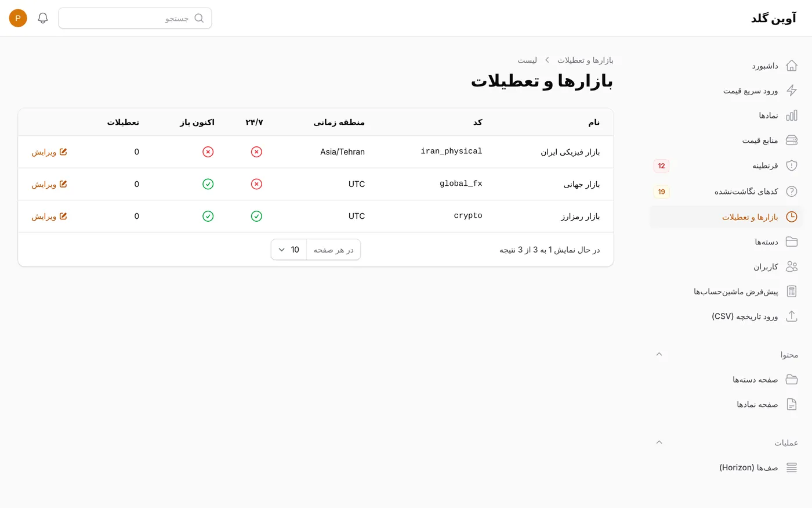Edit بازار رمزارز via ویرایش

tap(49, 217)
